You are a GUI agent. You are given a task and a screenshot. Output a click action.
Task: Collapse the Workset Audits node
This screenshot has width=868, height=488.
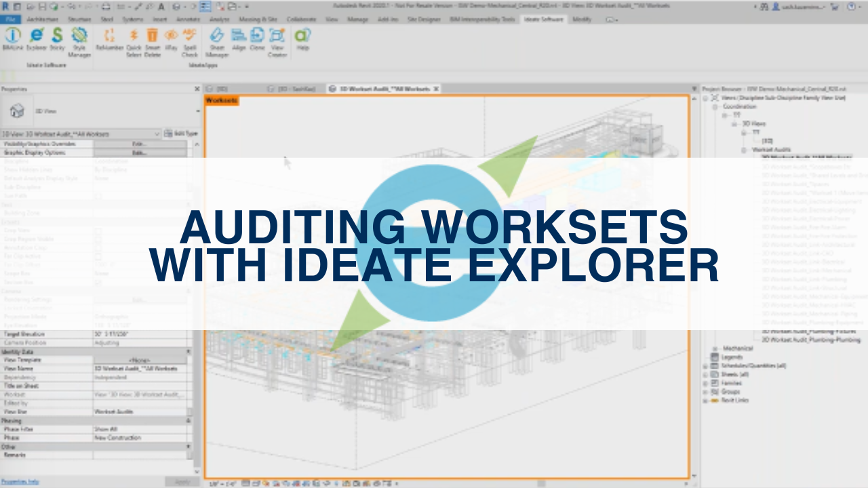point(744,150)
